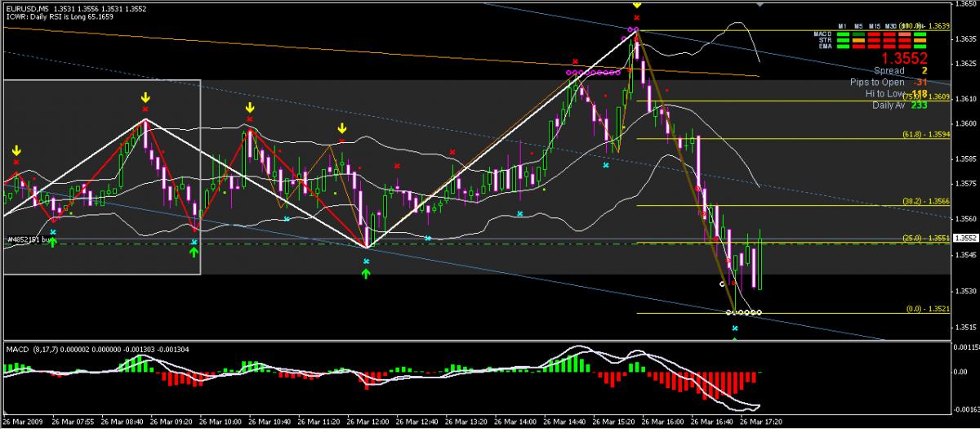The image size is (980, 429).
Task: Click the yellow down arrow at chart top peak
Action: pyautogui.click(x=636, y=4)
